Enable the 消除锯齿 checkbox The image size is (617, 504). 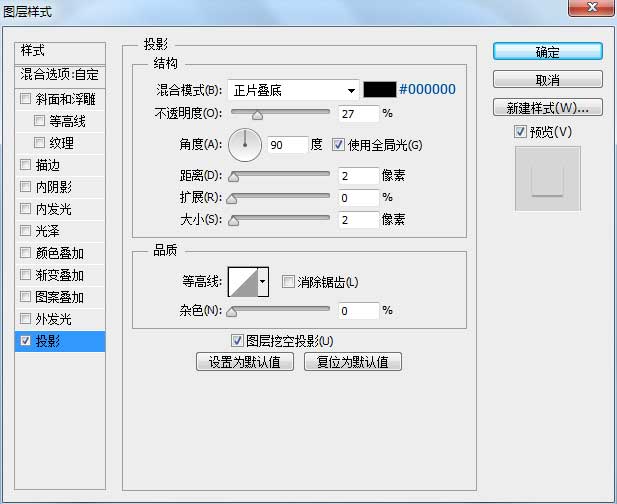pyautogui.click(x=288, y=282)
